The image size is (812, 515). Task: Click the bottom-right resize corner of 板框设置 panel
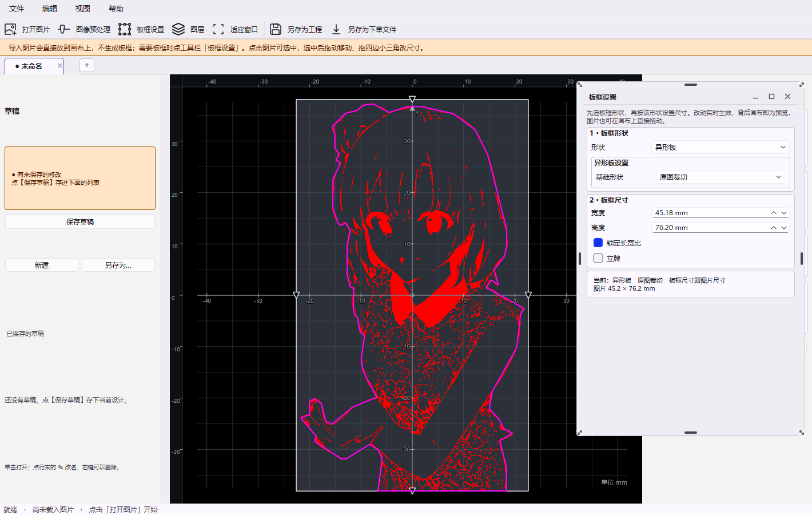[x=802, y=433]
